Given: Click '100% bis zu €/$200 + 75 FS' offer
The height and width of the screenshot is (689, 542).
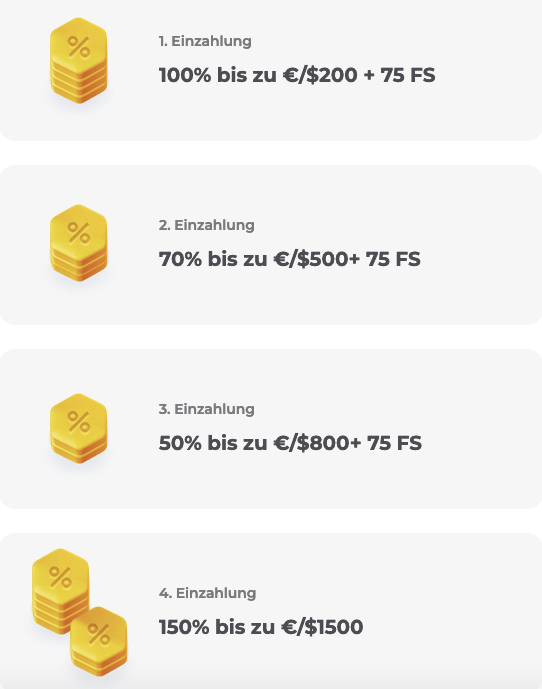Looking at the screenshot, I should (297, 75).
